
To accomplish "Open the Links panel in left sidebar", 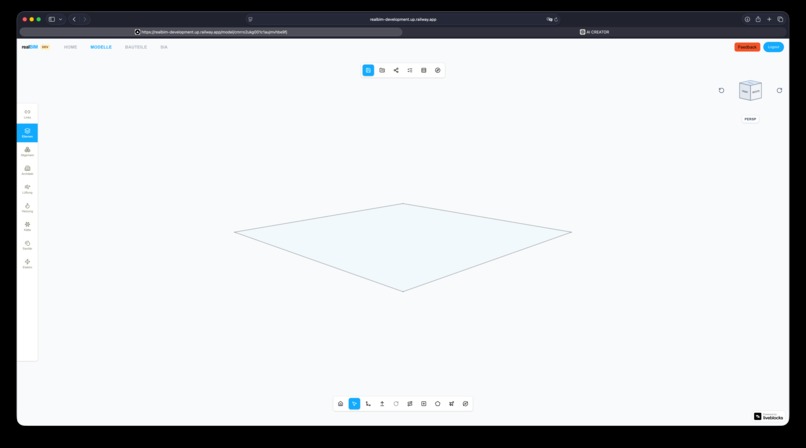I will [27, 114].
